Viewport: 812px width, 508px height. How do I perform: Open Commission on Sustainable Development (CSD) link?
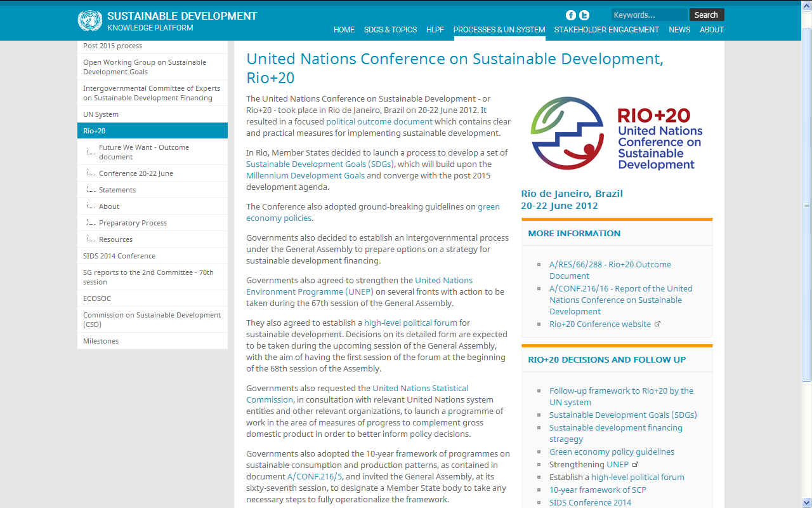[152, 319]
